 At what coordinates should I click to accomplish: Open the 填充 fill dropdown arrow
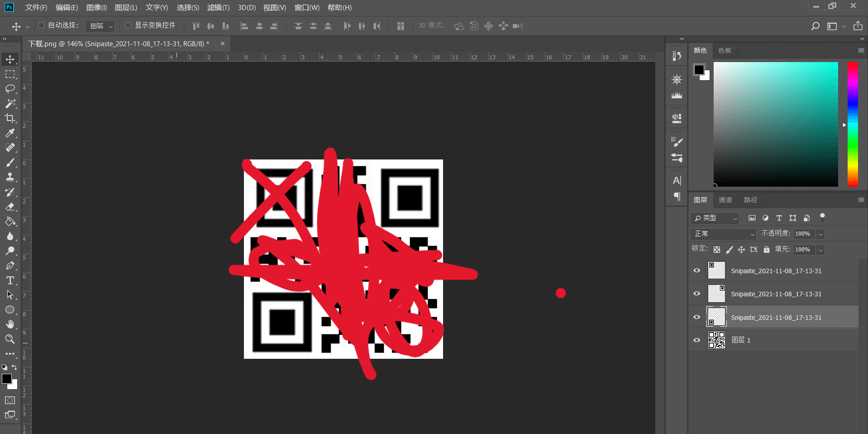click(x=820, y=250)
